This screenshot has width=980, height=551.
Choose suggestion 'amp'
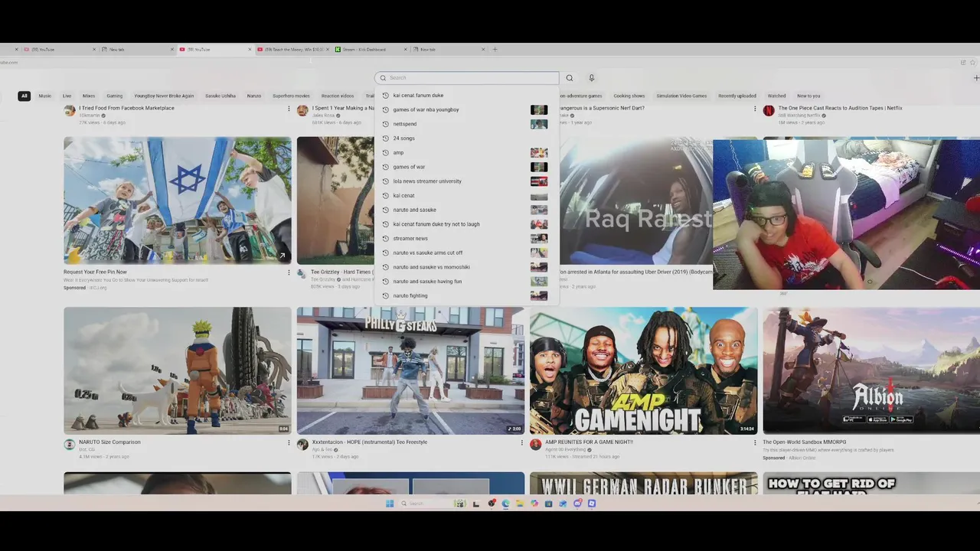click(466, 152)
